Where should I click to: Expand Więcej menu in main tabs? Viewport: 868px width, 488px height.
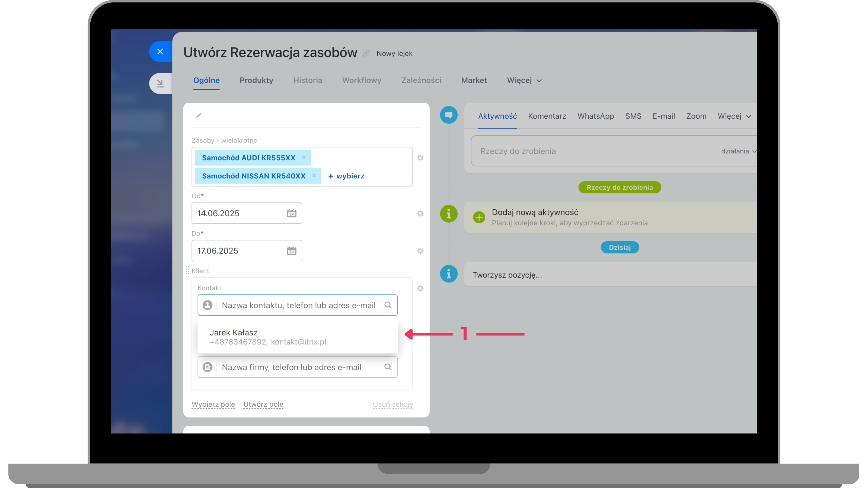(x=524, y=81)
